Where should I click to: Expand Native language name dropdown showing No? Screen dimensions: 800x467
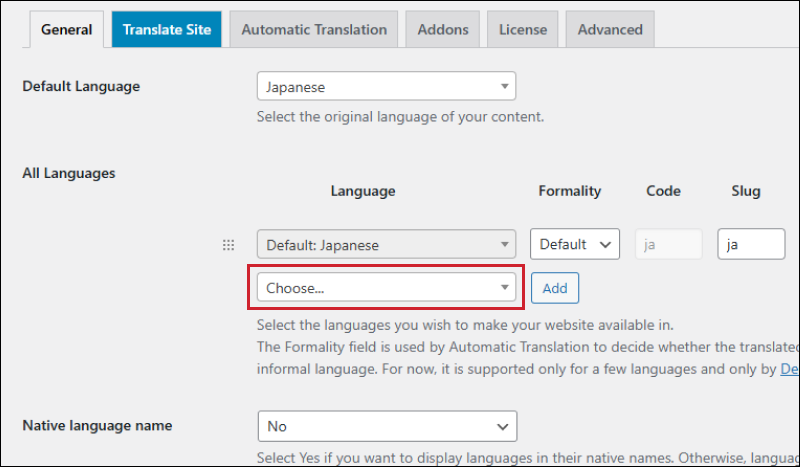386,426
